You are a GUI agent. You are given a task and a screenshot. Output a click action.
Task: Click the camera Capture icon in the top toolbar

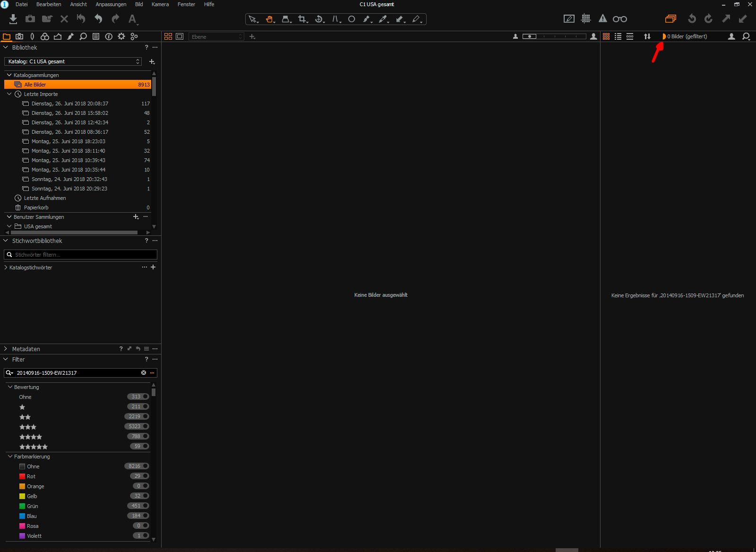30,19
